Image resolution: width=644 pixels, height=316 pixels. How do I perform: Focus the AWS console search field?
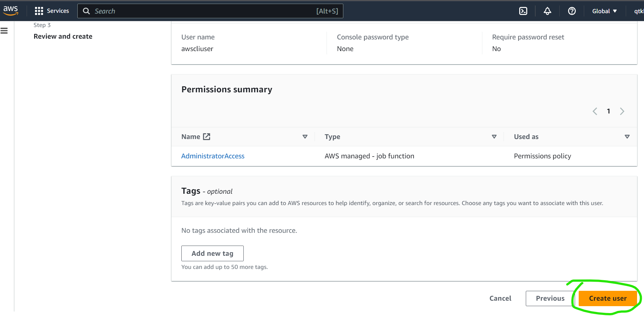click(x=204, y=11)
